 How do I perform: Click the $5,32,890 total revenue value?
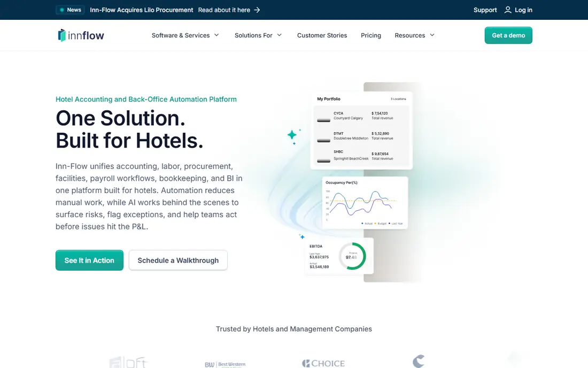point(380,134)
